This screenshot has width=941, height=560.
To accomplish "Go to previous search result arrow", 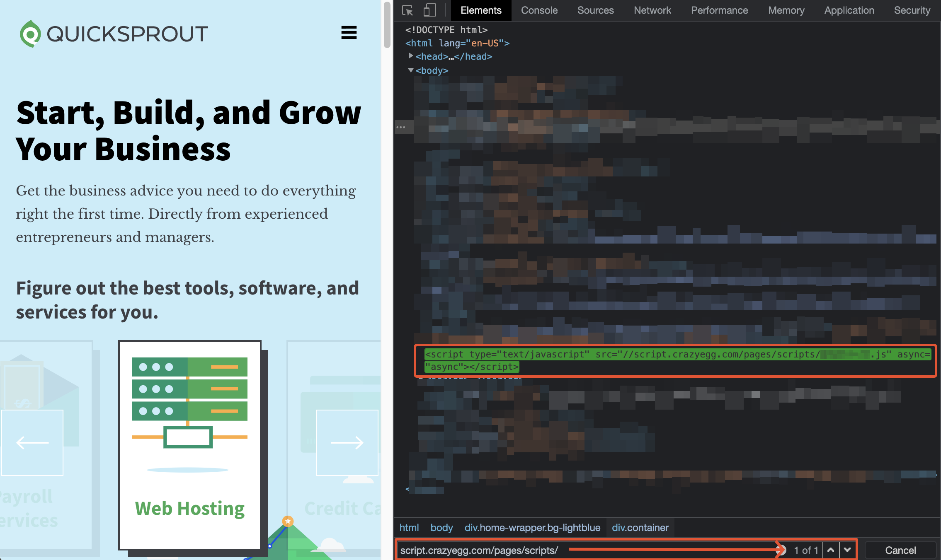I will (831, 550).
